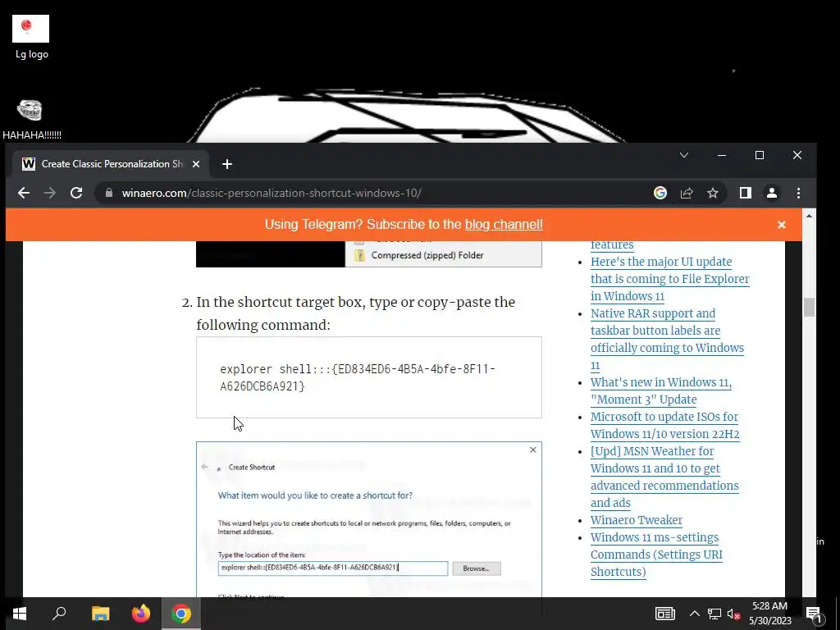Open the Native RAR support article link
The image size is (840, 630).
coord(667,339)
